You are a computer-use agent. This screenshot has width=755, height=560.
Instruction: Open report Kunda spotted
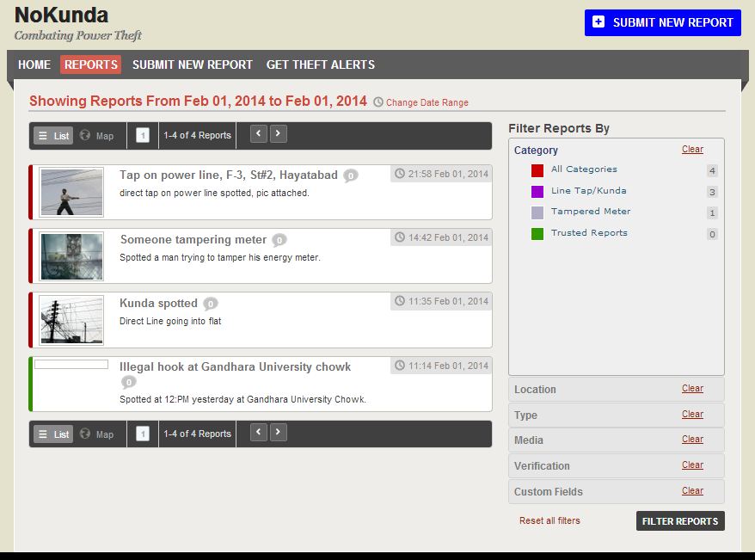(x=158, y=304)
